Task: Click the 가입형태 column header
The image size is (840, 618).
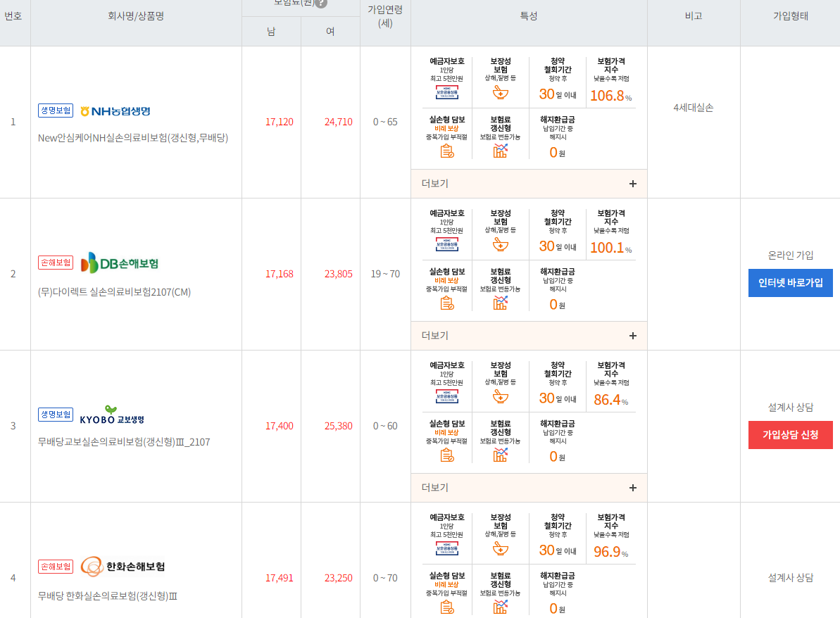Action: coord(790,16)
